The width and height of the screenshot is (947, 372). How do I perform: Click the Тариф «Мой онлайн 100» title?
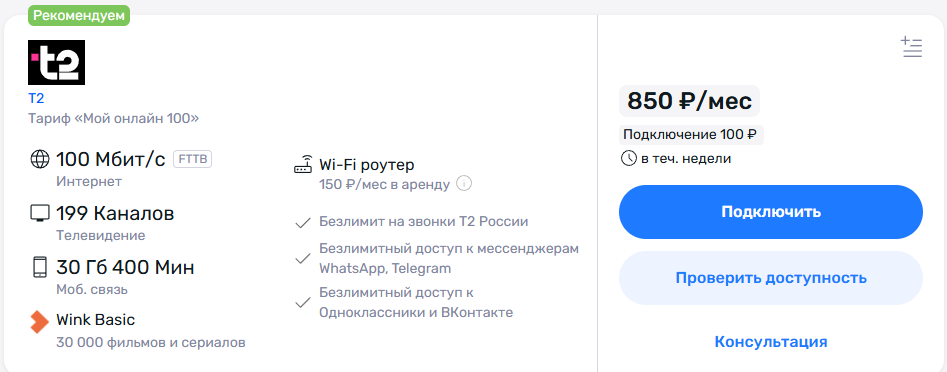click(x=114, y=118)
